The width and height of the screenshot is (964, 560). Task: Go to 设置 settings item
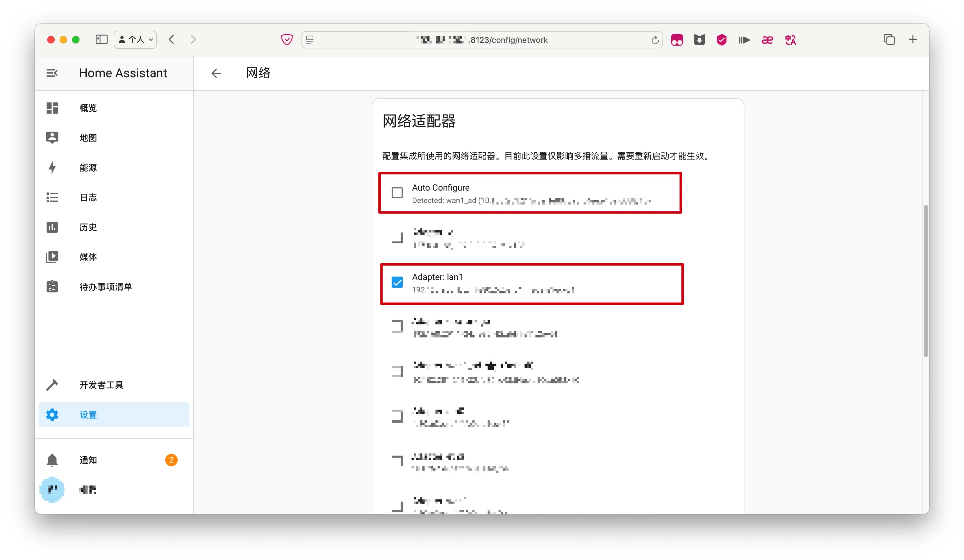(88, 415)
